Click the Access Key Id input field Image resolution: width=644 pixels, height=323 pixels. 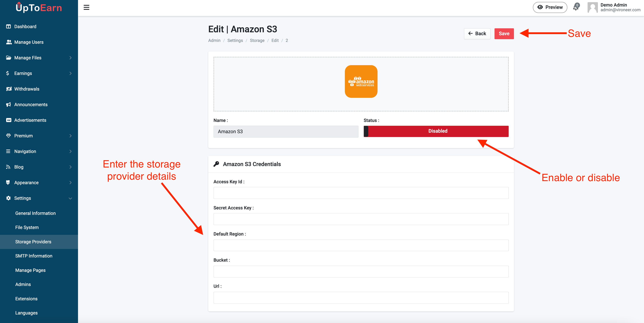[x=361, y=193]
